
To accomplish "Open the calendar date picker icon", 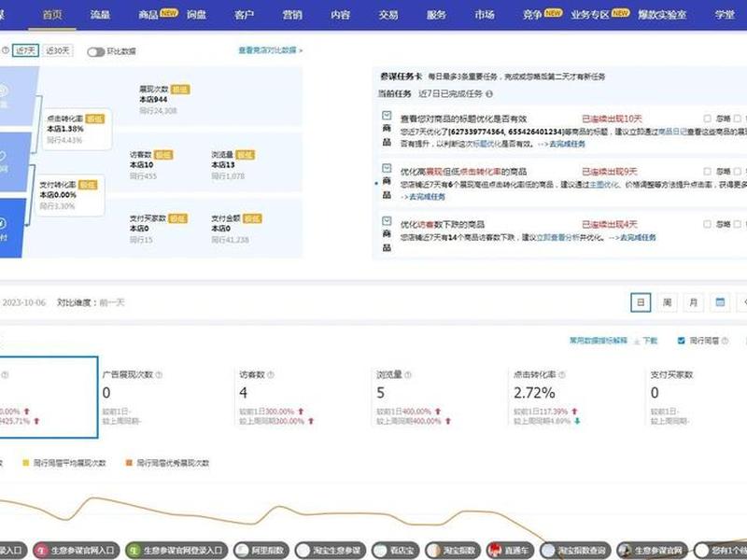I will [x=720, y=302].
